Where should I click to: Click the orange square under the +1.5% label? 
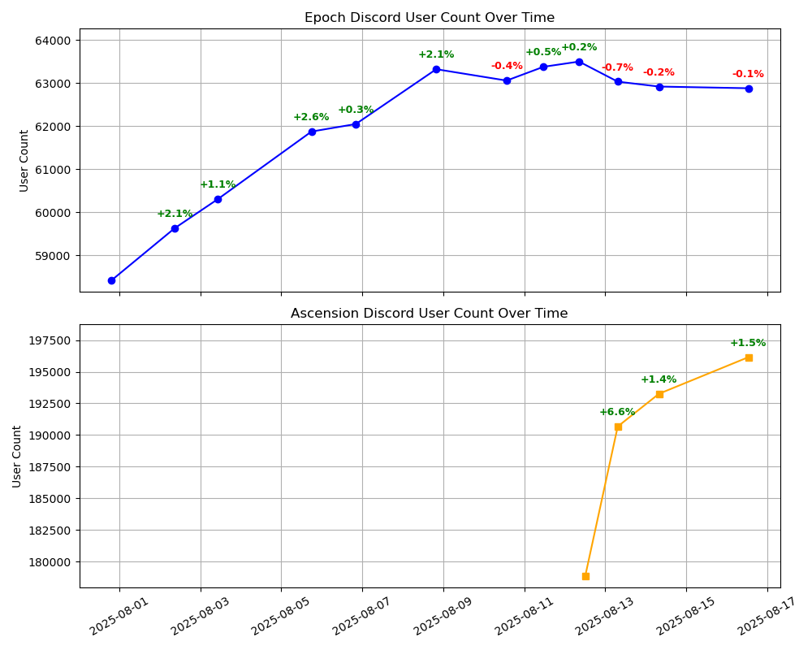(x=749, y=357)
